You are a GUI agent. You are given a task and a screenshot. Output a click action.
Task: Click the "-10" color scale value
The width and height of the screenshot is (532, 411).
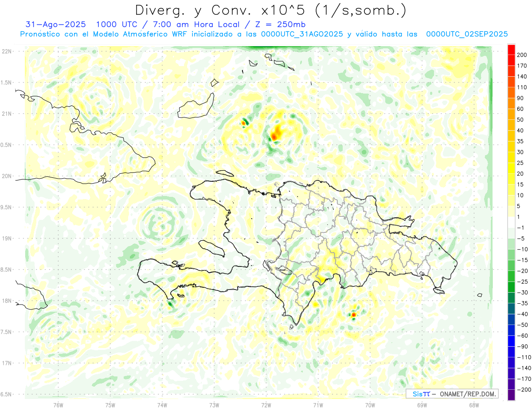(522, 250)
